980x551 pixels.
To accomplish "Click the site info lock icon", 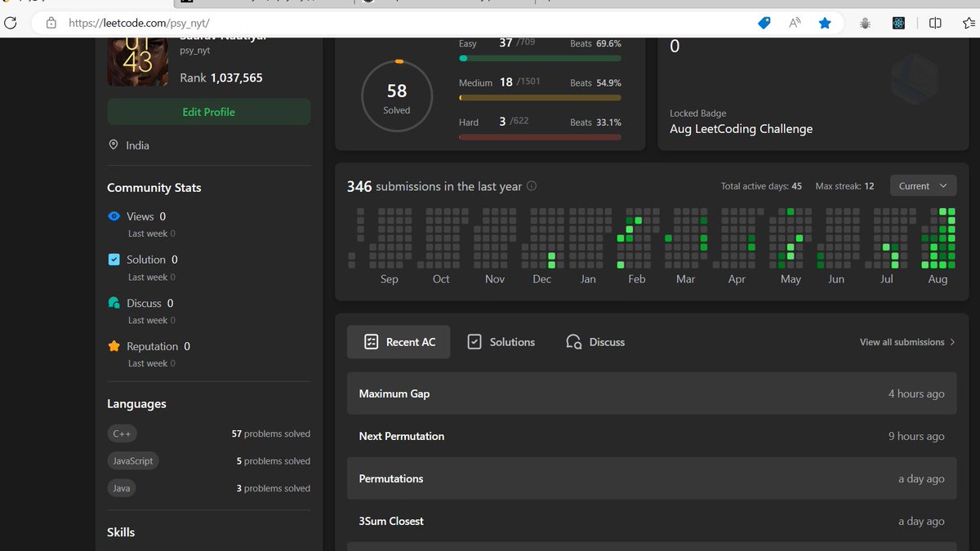I will tap(51, 23).
